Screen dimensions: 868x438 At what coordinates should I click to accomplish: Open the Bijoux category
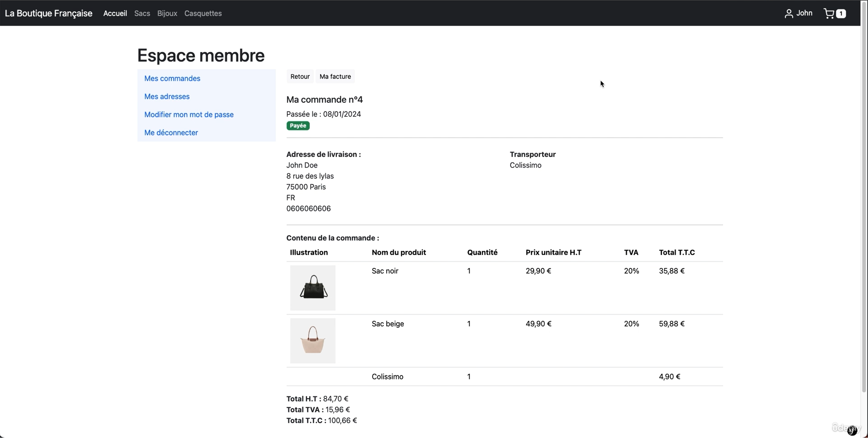167,13
